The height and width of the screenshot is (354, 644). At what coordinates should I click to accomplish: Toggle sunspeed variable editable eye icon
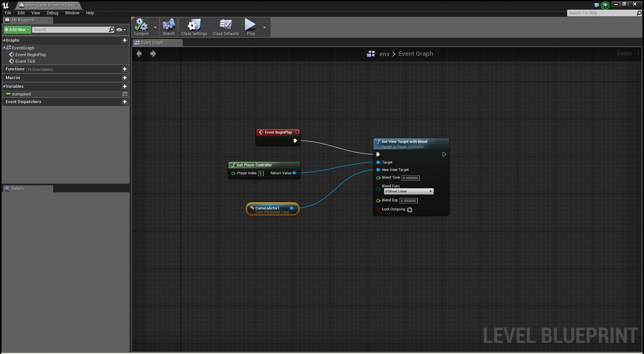click(125, 94)
